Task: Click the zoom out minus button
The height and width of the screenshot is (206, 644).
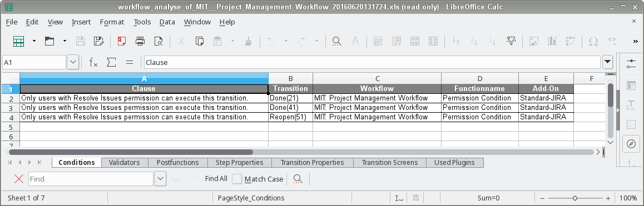Action: 543,198
